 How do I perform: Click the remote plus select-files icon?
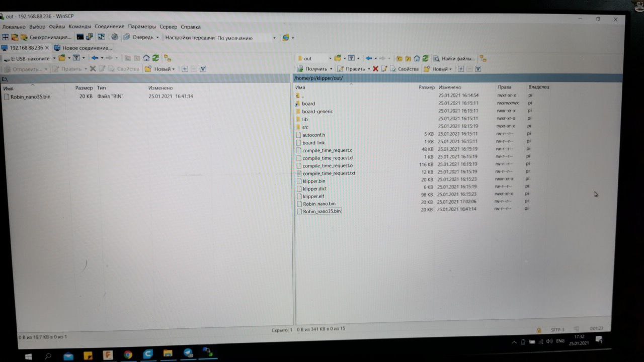pos(460,69)
